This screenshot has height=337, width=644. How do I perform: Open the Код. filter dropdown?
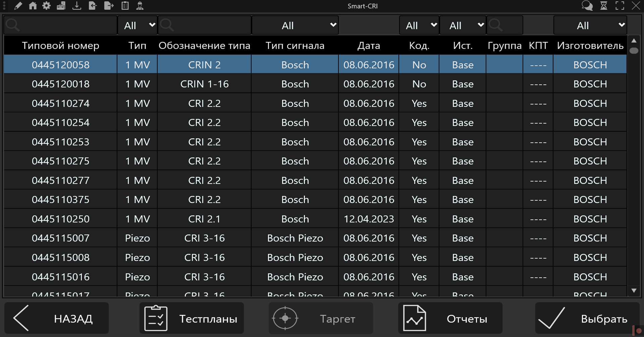(419, 25)
